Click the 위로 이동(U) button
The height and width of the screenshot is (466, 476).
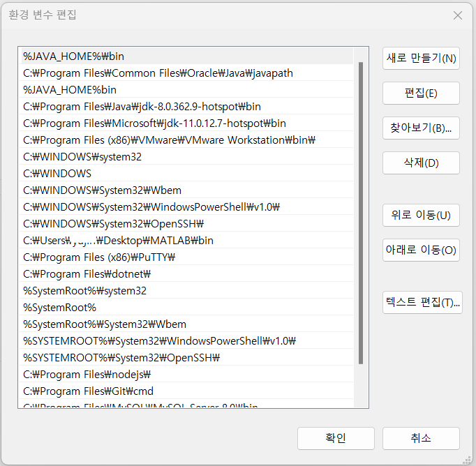point(421,215)
